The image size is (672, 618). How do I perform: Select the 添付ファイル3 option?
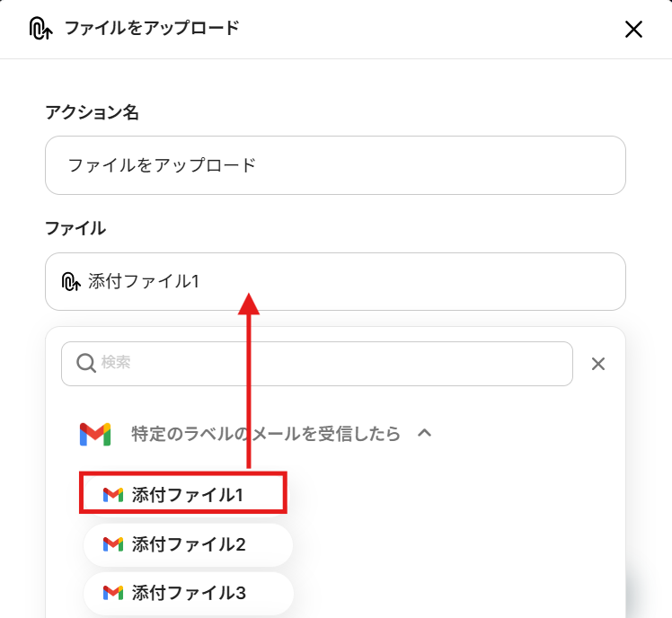pyautogui.click(x=188, y=593)
